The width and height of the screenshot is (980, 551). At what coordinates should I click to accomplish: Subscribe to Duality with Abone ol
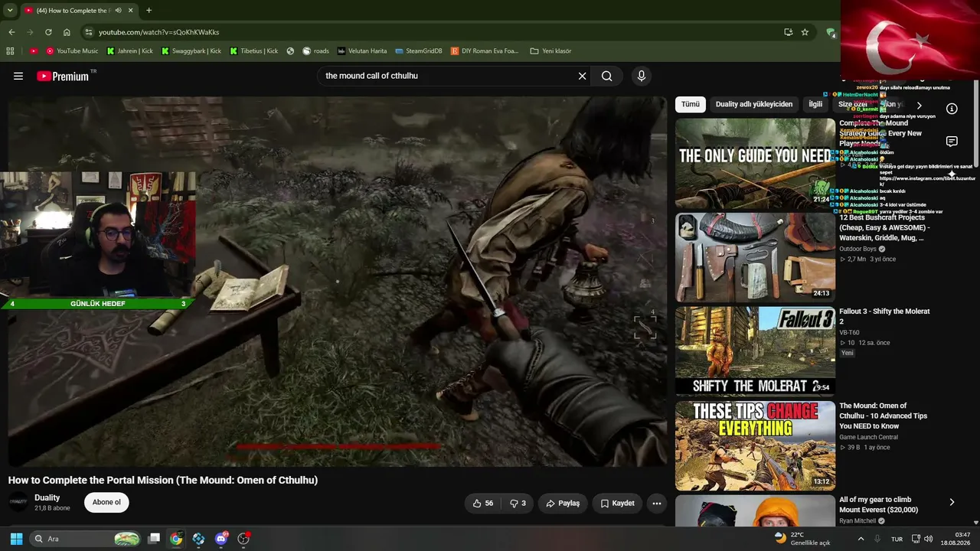click(106, 502)
